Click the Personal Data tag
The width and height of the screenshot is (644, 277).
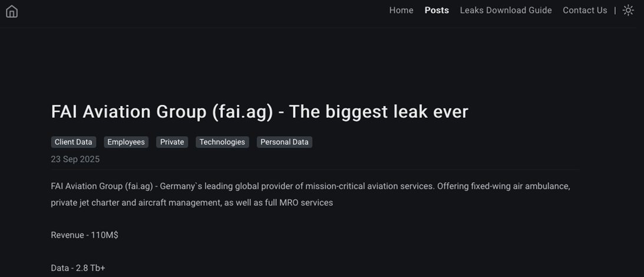(x=285, y=142)
